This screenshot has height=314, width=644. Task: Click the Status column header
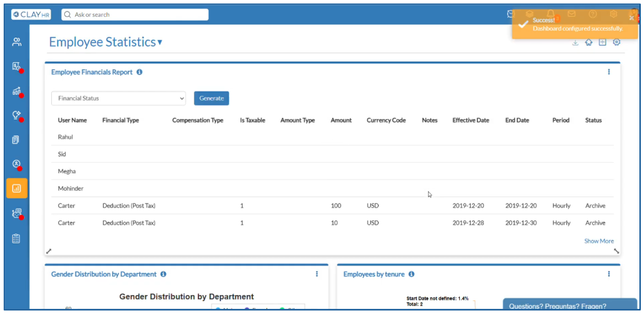coord(593,121)
